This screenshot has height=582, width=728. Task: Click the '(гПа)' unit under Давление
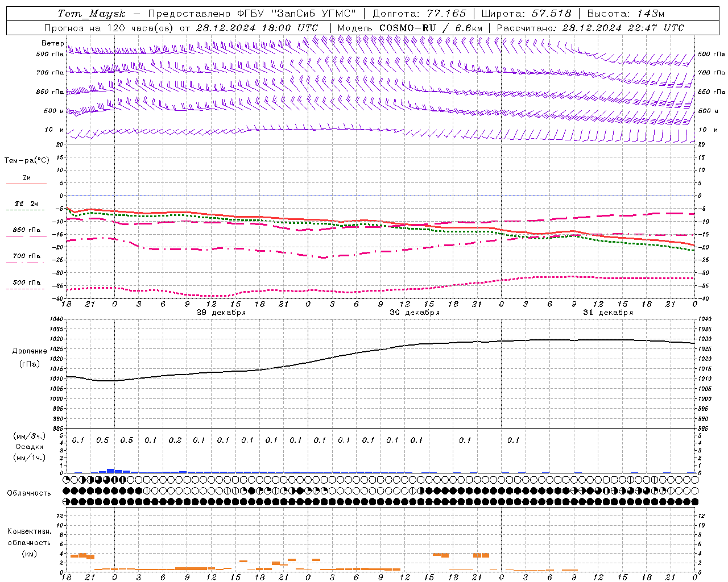tap(30, 364)
